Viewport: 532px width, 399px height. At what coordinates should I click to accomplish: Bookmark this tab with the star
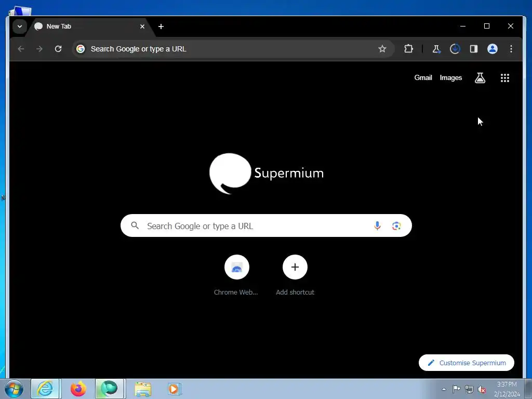(x=382, y=49)
